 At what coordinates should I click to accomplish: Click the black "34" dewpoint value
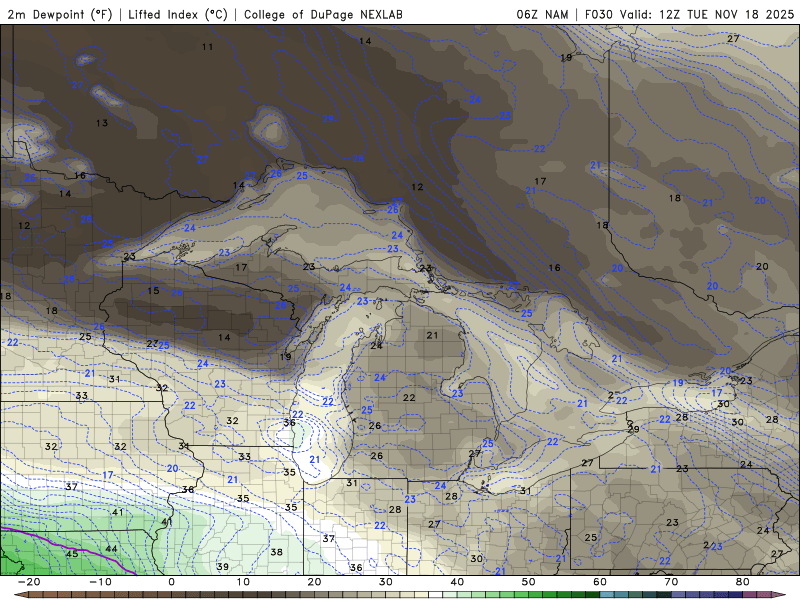[184, 446]
